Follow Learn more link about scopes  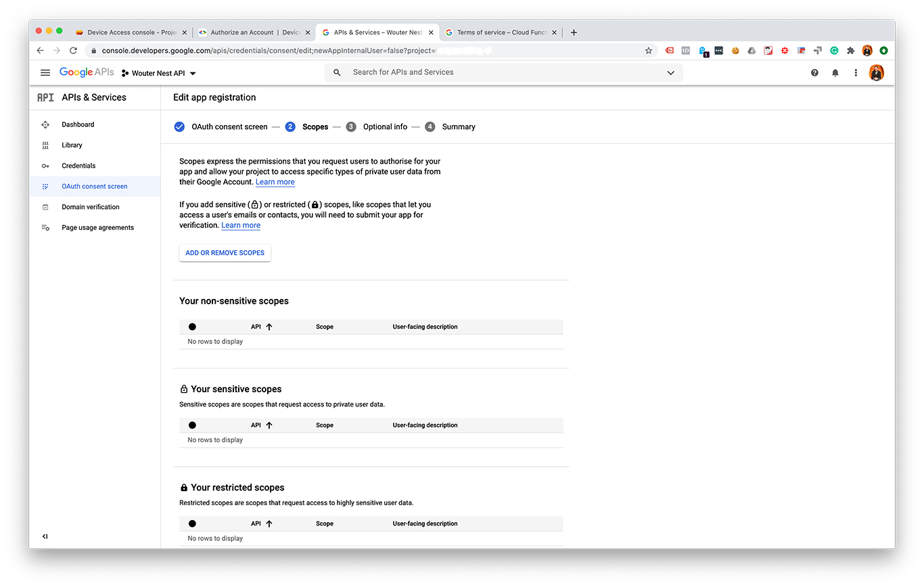coord(275,182)
